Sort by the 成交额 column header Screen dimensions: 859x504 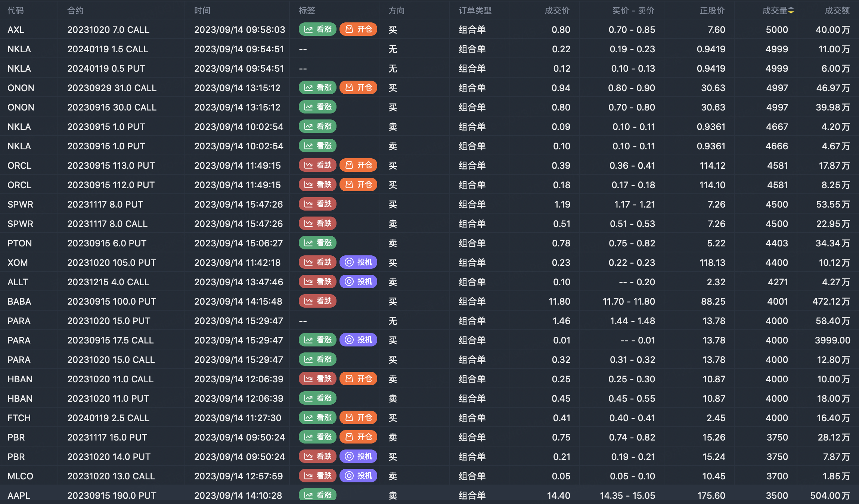click(x=837, y=10)
